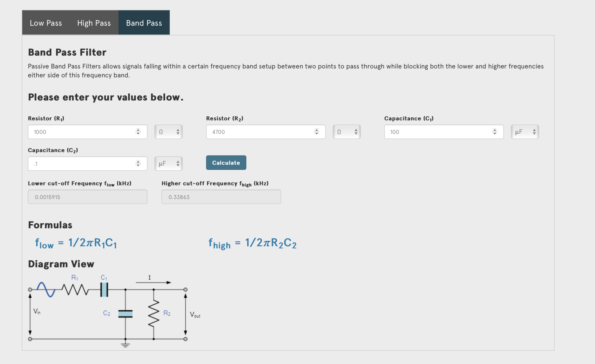Switch to the Low Pass tab
Viewport: 595px width, 364px height.
(x=46, y=23)
